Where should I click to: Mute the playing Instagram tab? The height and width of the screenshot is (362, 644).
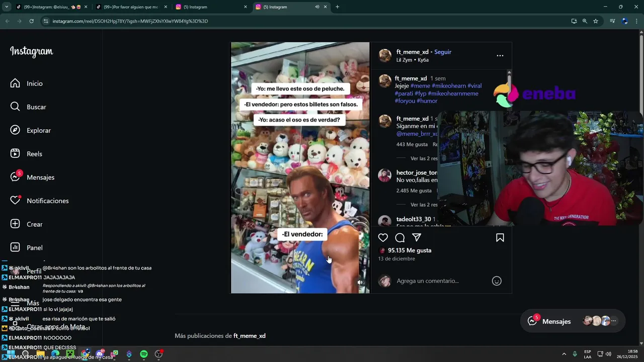[317, 7]
